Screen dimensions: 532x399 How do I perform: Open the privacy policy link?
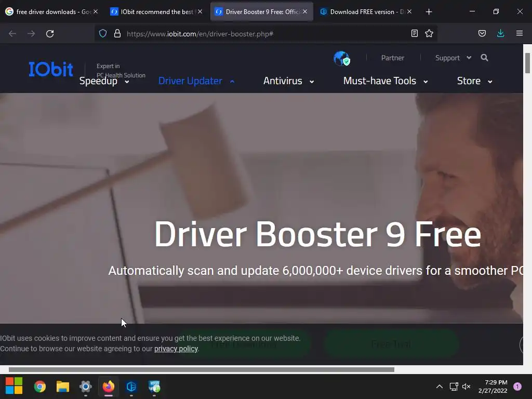pos(176,349)
